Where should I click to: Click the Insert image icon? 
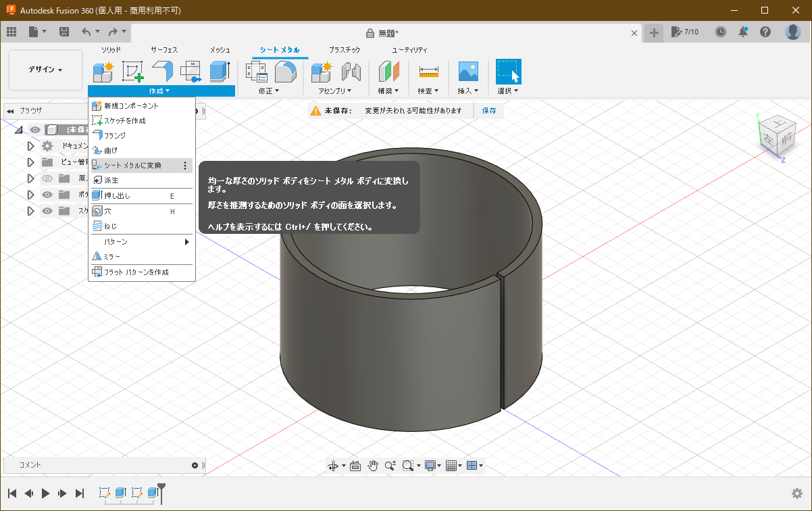pyautogui.click(x=468, y=71)
